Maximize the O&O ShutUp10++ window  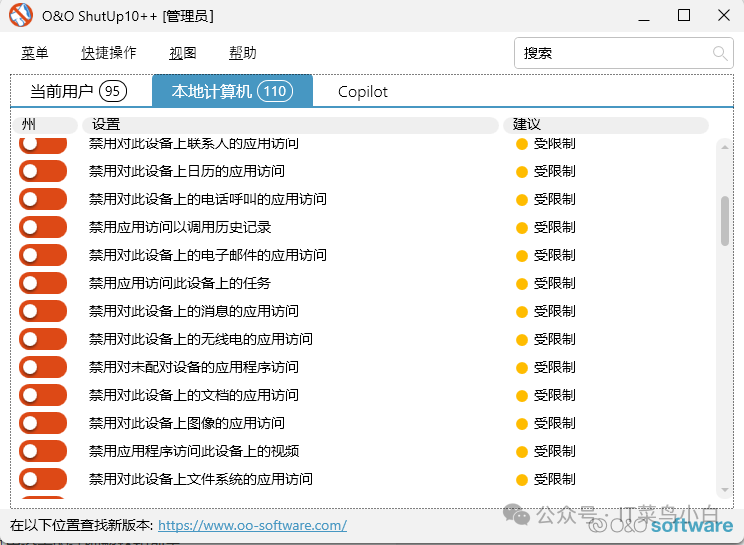coord(684,15)
